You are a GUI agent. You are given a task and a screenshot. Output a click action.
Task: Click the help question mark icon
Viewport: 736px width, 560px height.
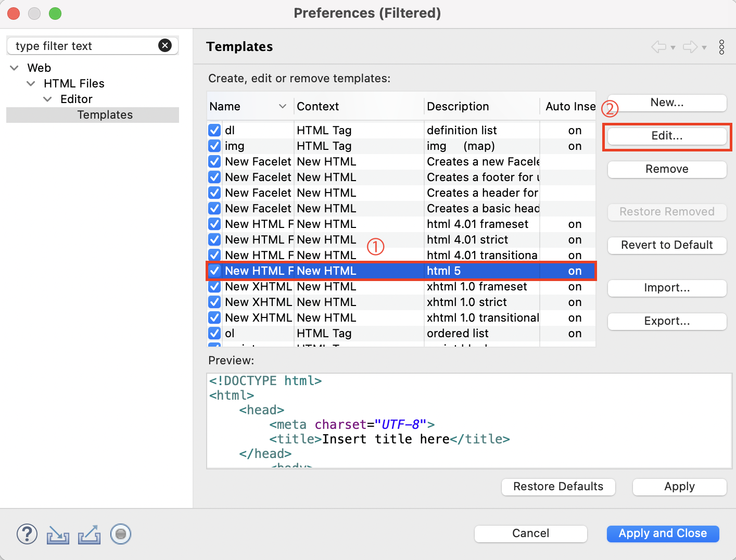tap(27, 534)
